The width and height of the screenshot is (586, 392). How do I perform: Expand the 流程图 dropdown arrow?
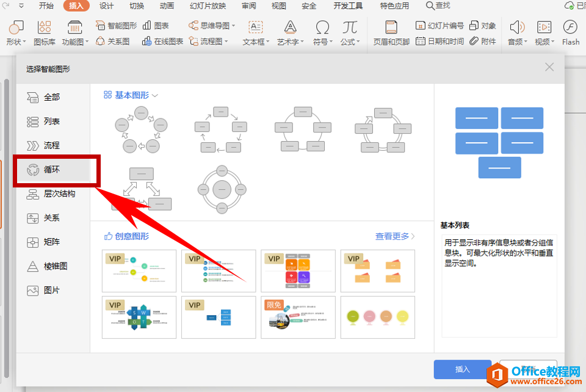point(226,42)
